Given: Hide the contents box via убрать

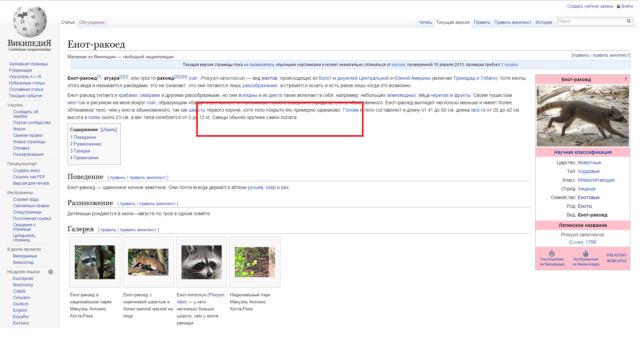Looking at the screenshot, I should click(x=109, y=129).
